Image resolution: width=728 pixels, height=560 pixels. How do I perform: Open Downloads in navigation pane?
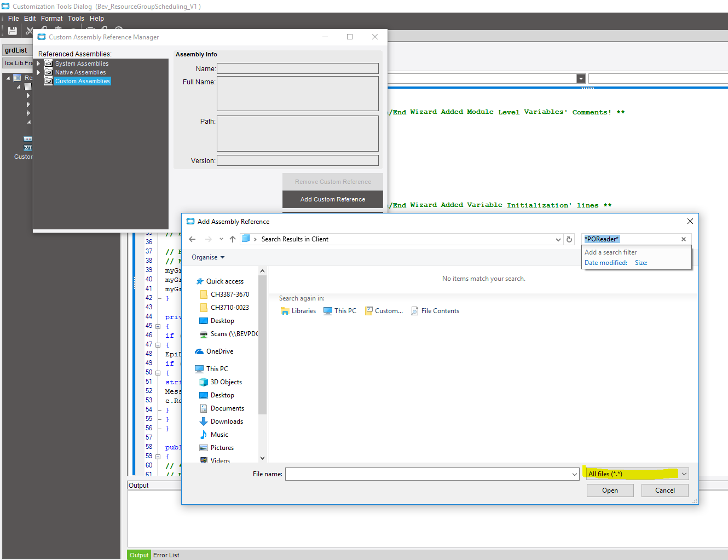pyautogui.click(x=221, y=422)
